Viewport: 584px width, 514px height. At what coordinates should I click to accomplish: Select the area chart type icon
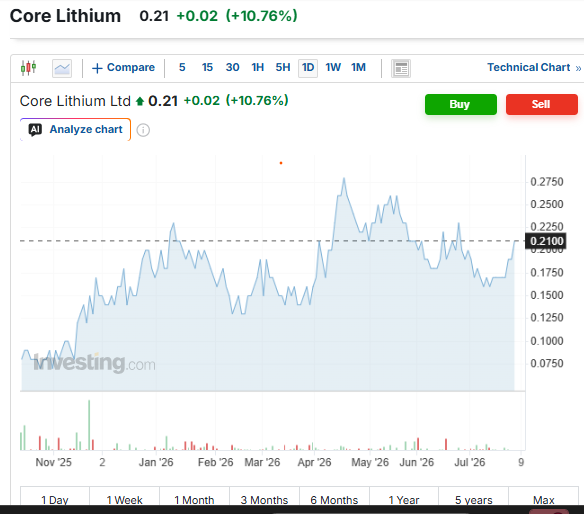[62, 68]
